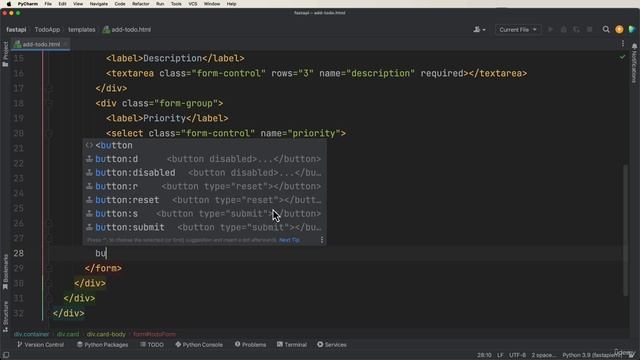
Task: Open completion popup options kebab menu
Action: pyautogui.click(x=322, y=240)
